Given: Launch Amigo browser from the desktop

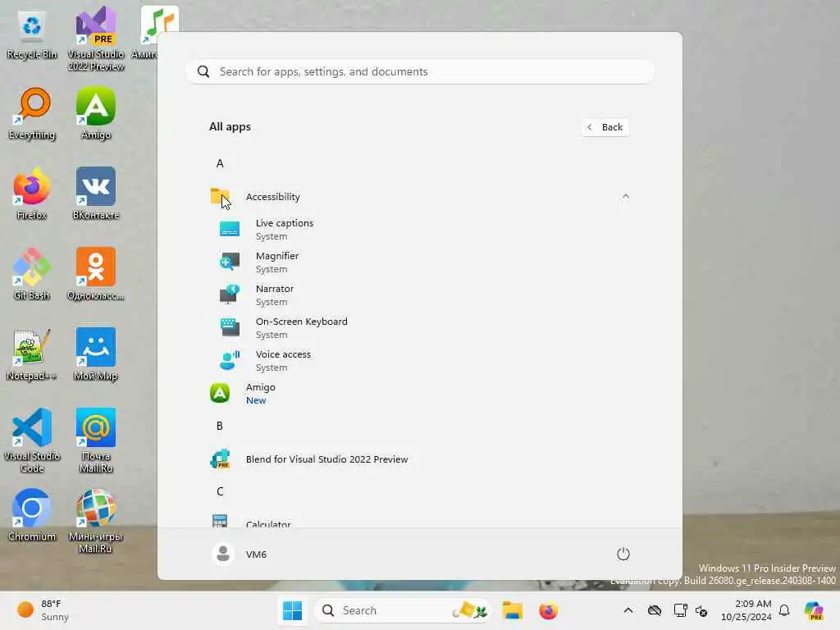Looking at the screenshot, I should [x=96, y=113].
